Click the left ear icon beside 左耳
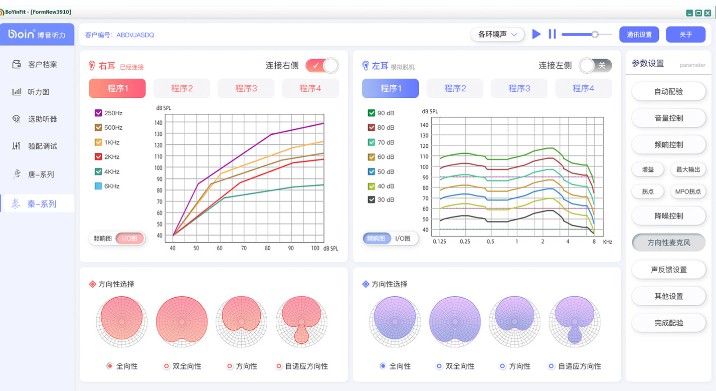Image resolution: width=716 pixels, height=391 pixels. (365, 66)
